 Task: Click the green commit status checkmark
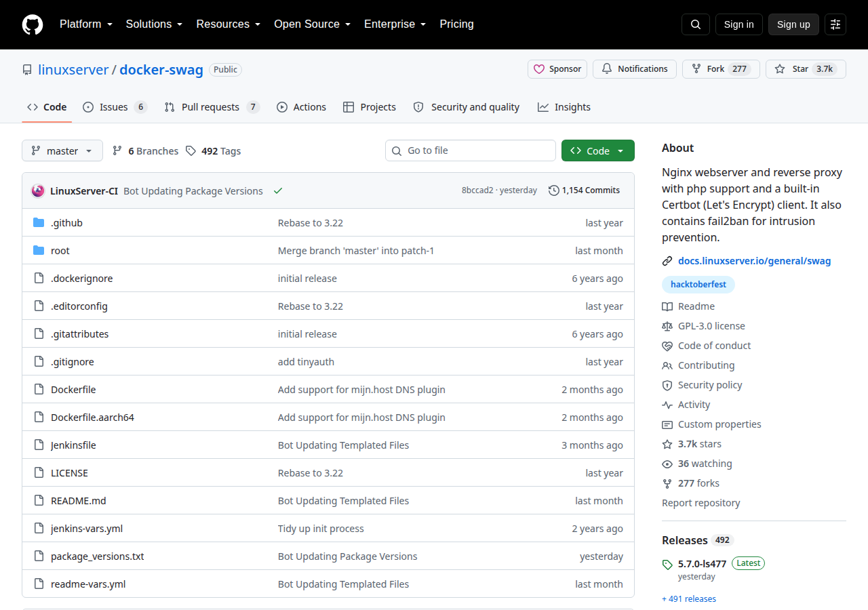pos(277,191)
